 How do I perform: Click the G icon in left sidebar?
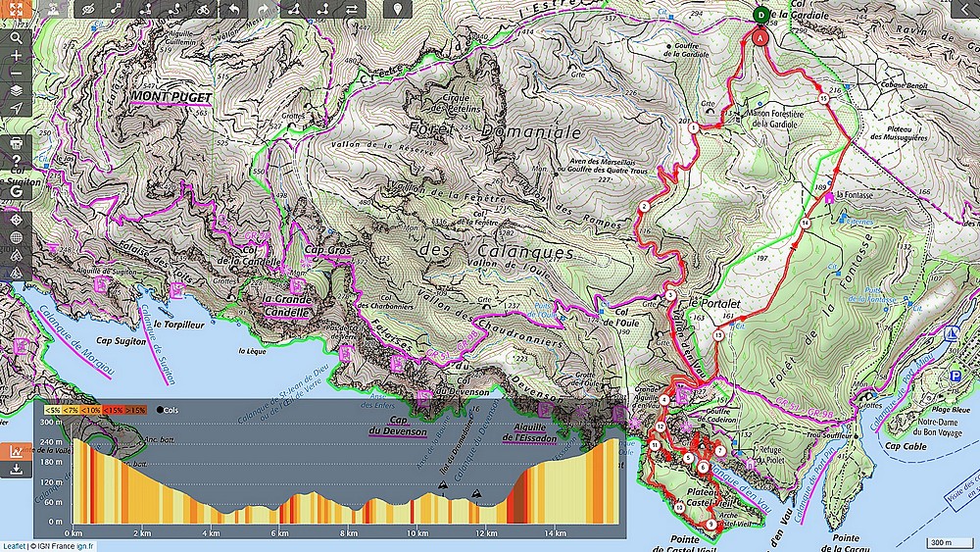[16, 191]
